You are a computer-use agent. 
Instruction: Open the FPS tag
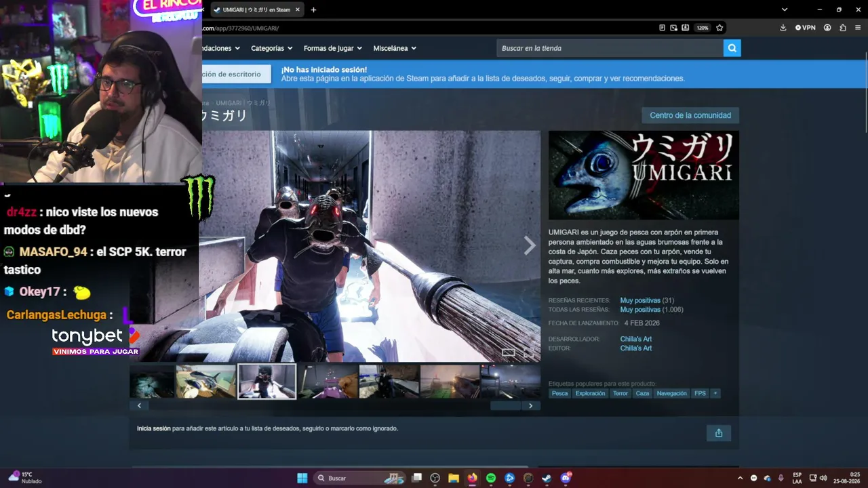[700, 393]
